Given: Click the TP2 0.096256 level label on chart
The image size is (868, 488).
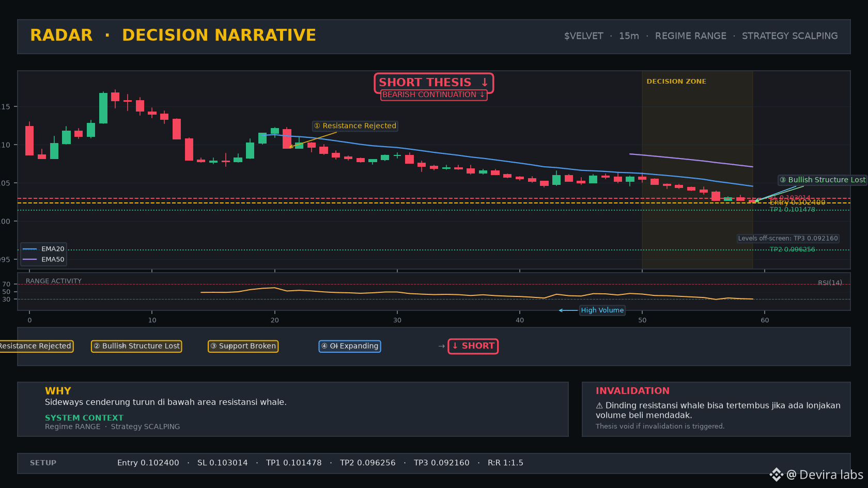Looking at the screenshot, I should (792, 249).
